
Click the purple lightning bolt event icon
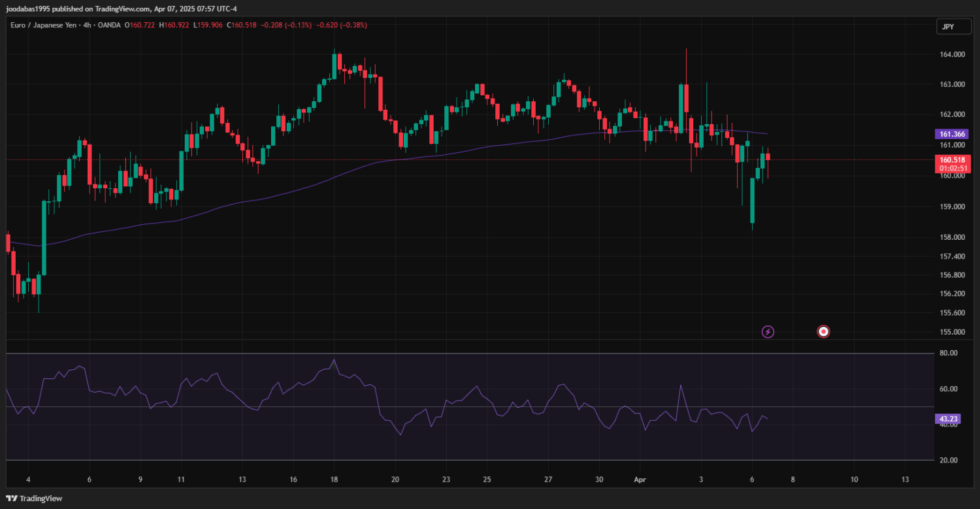[768, 332]
